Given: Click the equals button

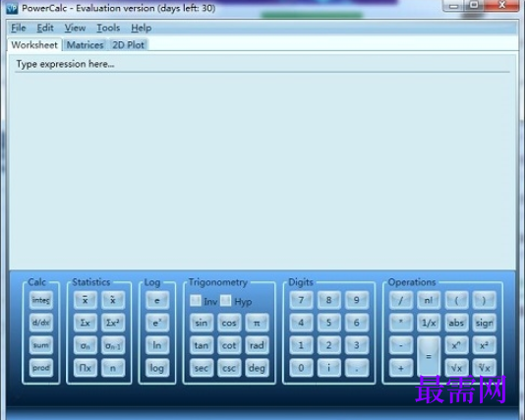Looking at the screenshot, I should [x=429, y=356].
